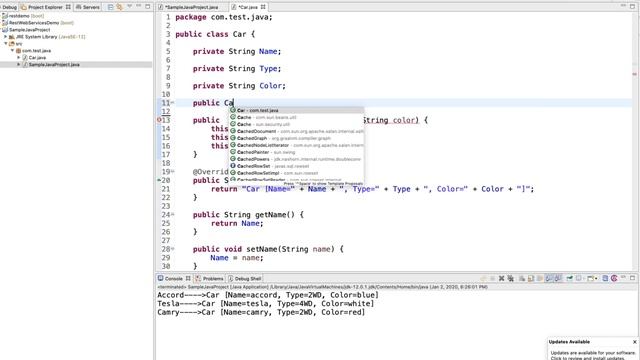The height and width of the screenshot is (360, 640).
Task: Choose CachedPowers from autocomplete list
Action: point(296,159)
